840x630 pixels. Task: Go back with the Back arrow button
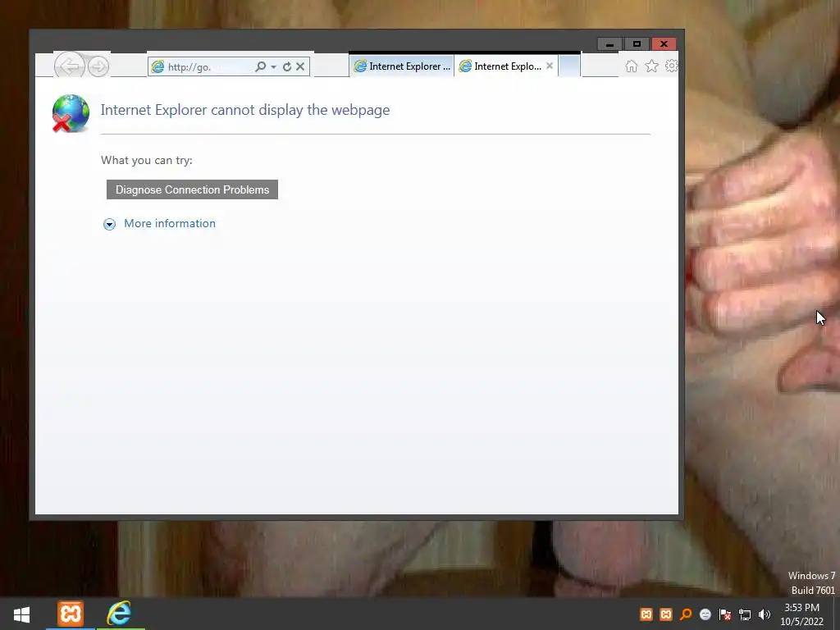pyautogui.click(x=69, y=66)
